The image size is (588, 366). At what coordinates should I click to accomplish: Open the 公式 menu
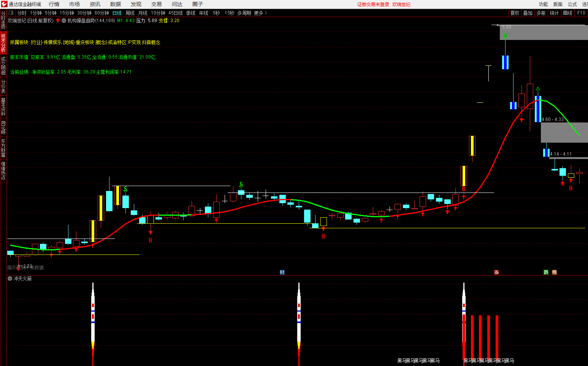572,4
